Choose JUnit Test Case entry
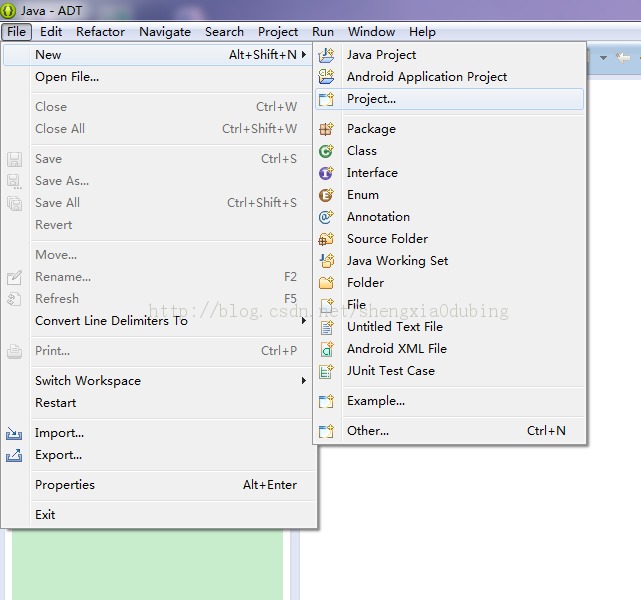Image resolution: width=641 pixels, height=600 pixels. tap(450, 371)
